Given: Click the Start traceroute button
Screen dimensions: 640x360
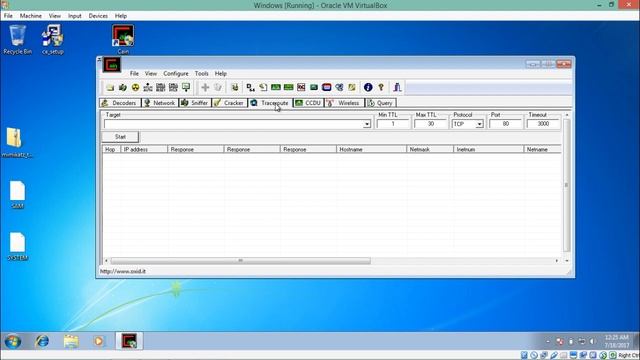Looking at the screenshot, I should tap(120, 137).
